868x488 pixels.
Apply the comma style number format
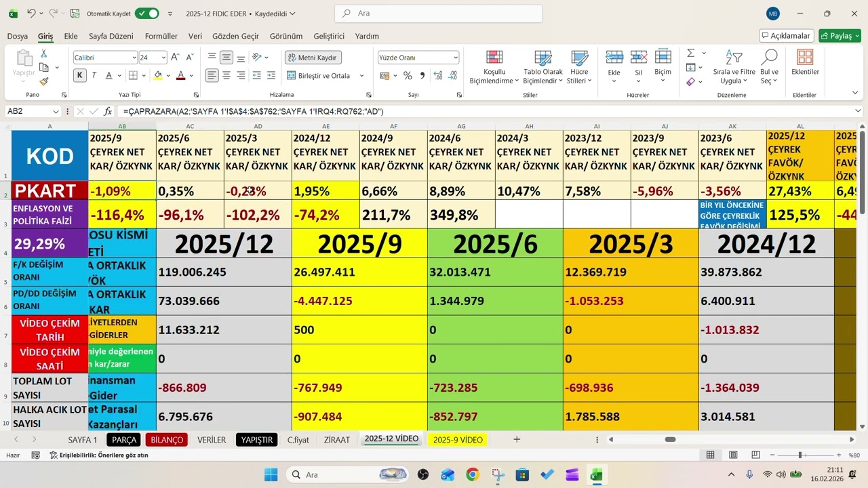(422, 76)
